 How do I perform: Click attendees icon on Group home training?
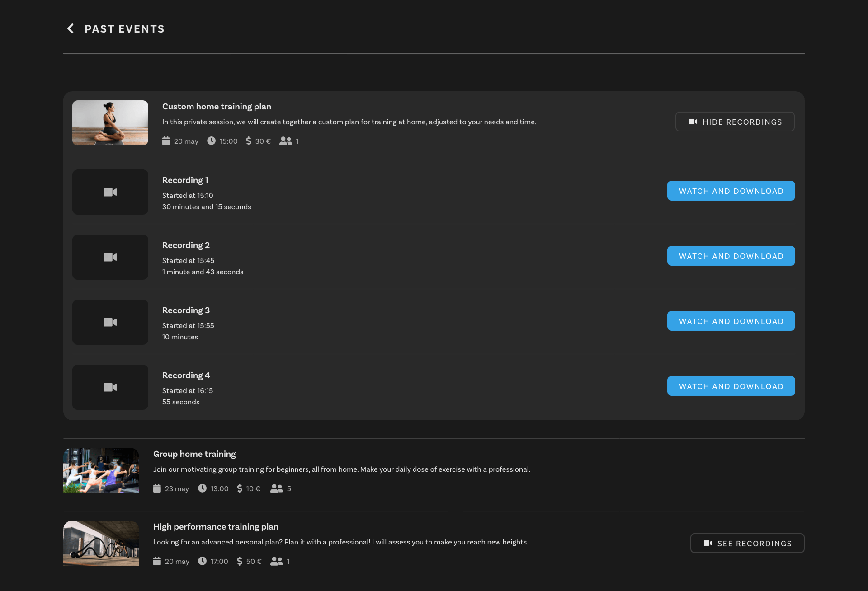pyautogui.click(x=276, y=488)
